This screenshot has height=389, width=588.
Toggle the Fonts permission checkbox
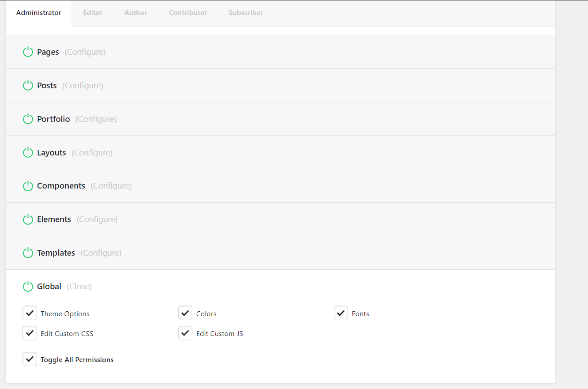click(341, 313)
